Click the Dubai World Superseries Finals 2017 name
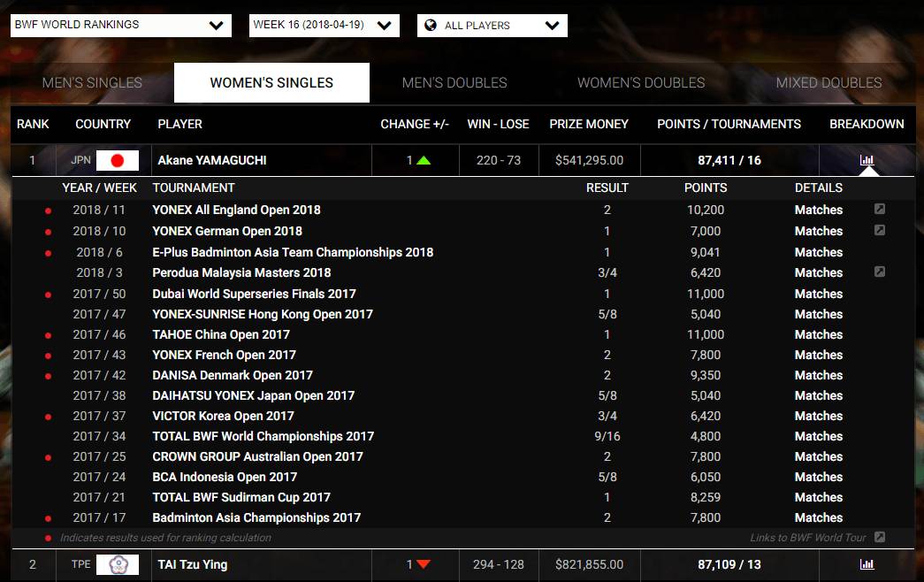This screenshot has width=924, height=582. tap(254, 294)
